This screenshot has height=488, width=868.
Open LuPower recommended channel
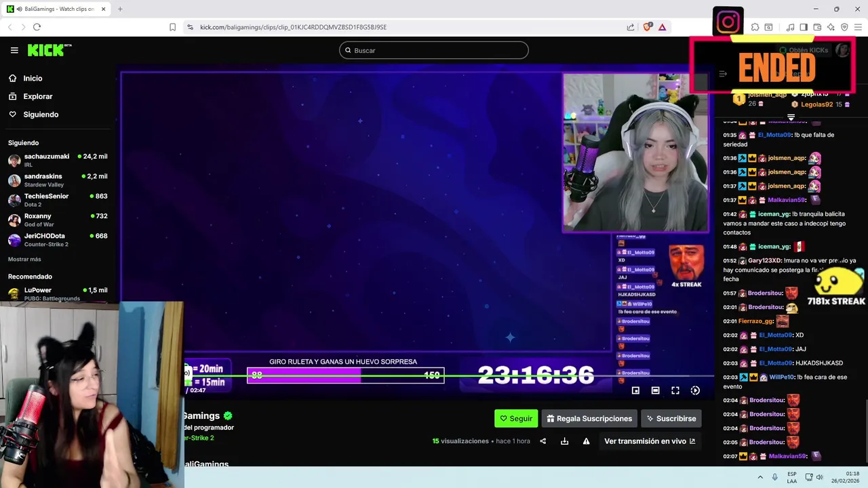click(x=58, y=293)
